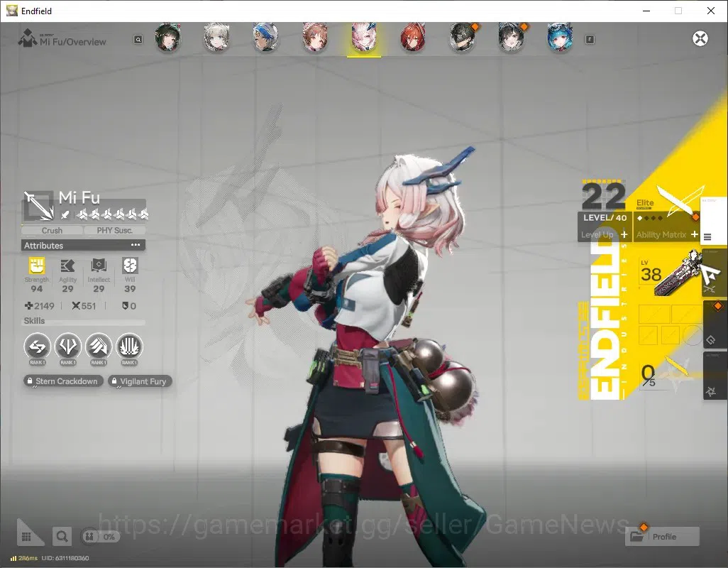Click the Agility attribute icon
The width and height of the screenshot is (728, 568).
[68, 266]
